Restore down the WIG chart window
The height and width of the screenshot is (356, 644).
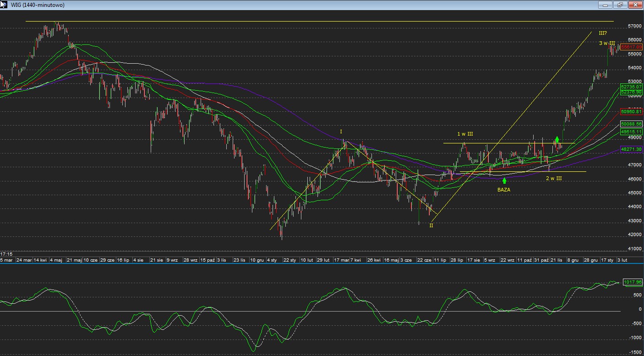[x=620, y=5]
